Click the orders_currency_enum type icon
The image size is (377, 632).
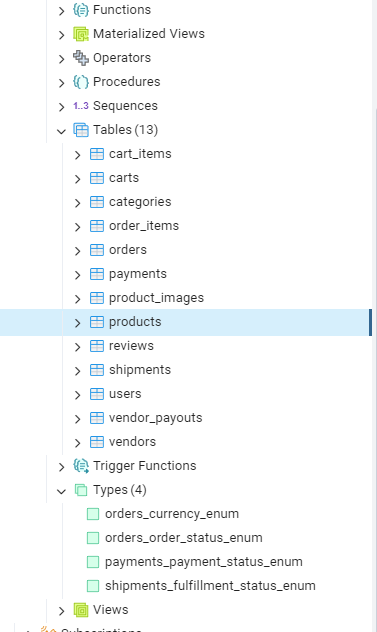(x=93, y=514)
